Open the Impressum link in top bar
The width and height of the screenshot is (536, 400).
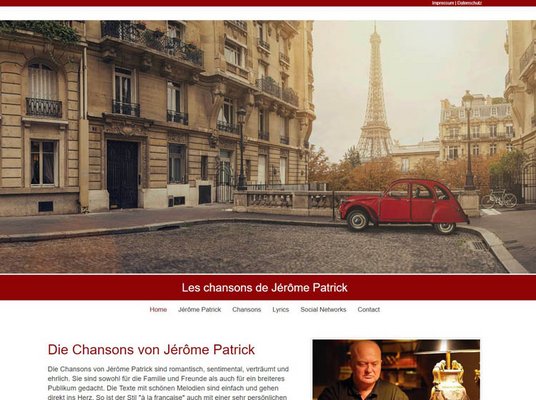pyautogui.click(x=443, y=3)
